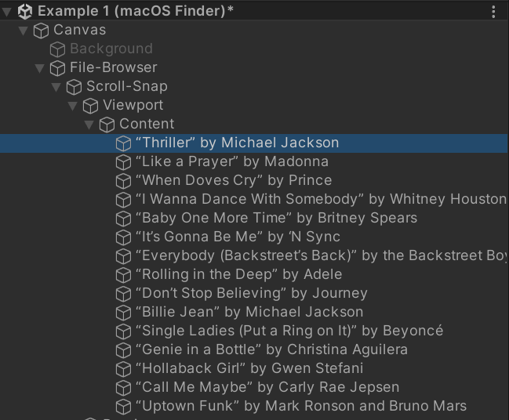This screenshot has width=509, height=420.
Task: Click the cube icon of Genie in a Bottle
Action: tap(123, 350)
